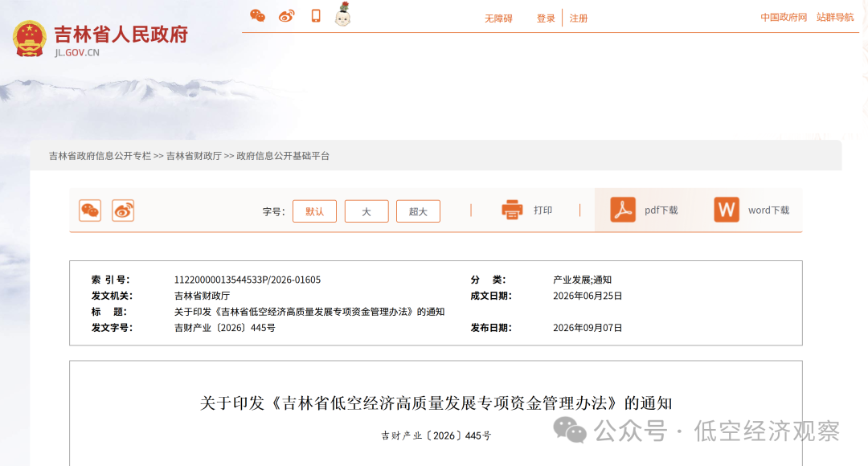Click the metadata 标题 value text
The height and width of the screenshot is (466, 868).
[x=309, y=313]
